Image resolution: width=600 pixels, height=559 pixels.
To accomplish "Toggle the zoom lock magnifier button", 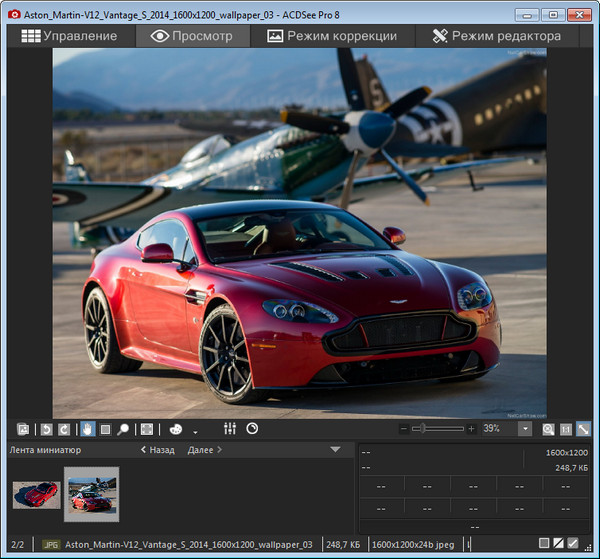I will tap(548, 429).
